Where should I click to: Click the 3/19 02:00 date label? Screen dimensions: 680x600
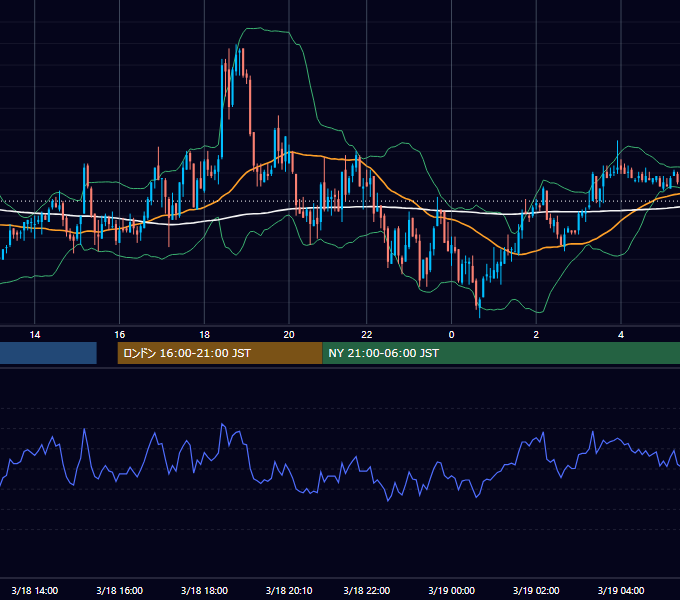pyautogui.click(x=536, y=590)
